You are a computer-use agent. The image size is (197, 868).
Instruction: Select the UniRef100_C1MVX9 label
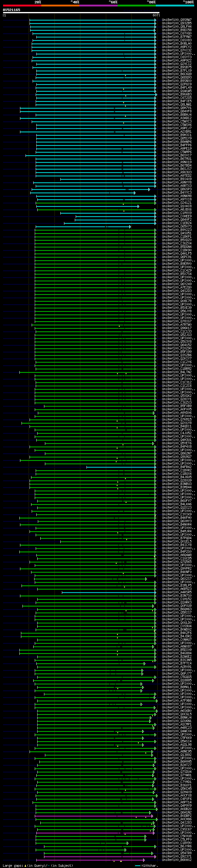177,213
